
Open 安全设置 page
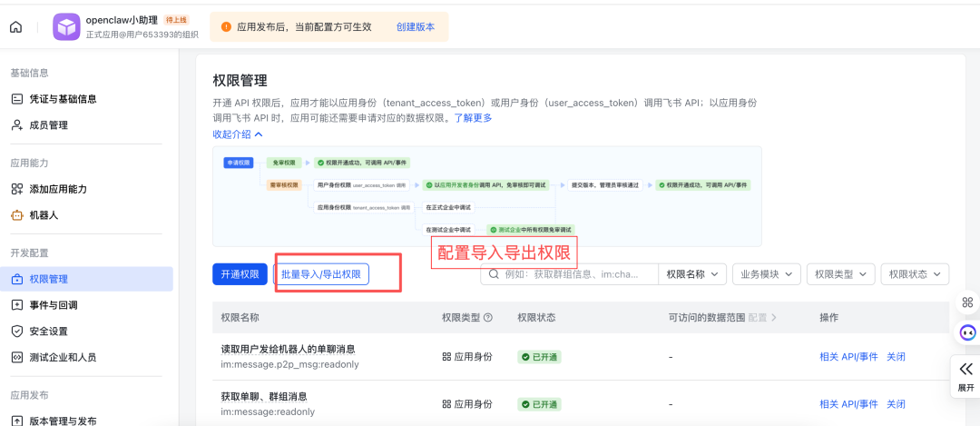click(49, 331)
